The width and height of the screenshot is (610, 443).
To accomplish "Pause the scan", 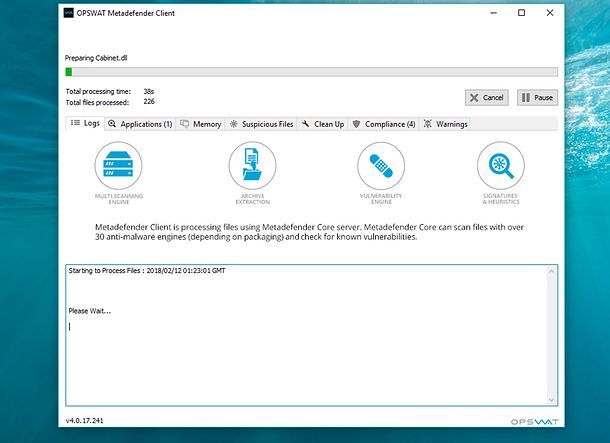I will [x=537, y=98].
